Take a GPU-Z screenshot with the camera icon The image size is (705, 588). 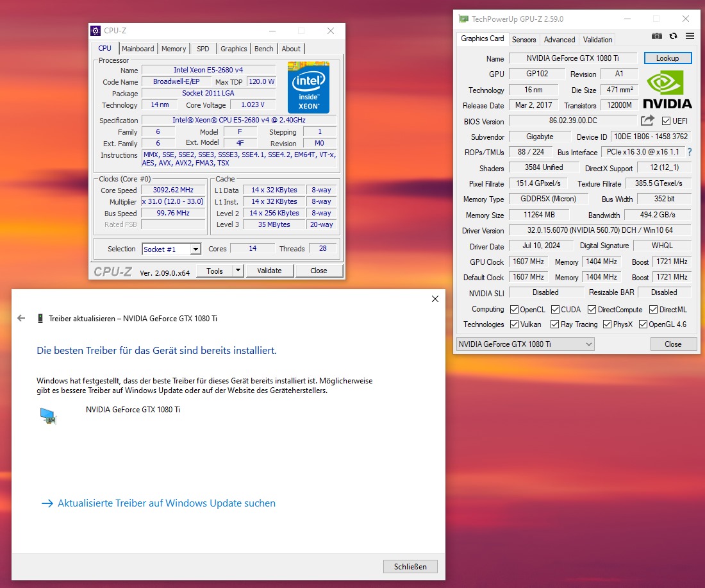pos(656,36)
